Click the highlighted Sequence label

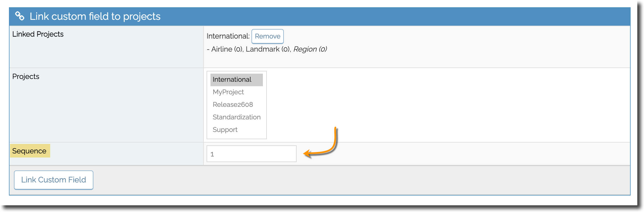pyautogui.click(x=30, y=151)
